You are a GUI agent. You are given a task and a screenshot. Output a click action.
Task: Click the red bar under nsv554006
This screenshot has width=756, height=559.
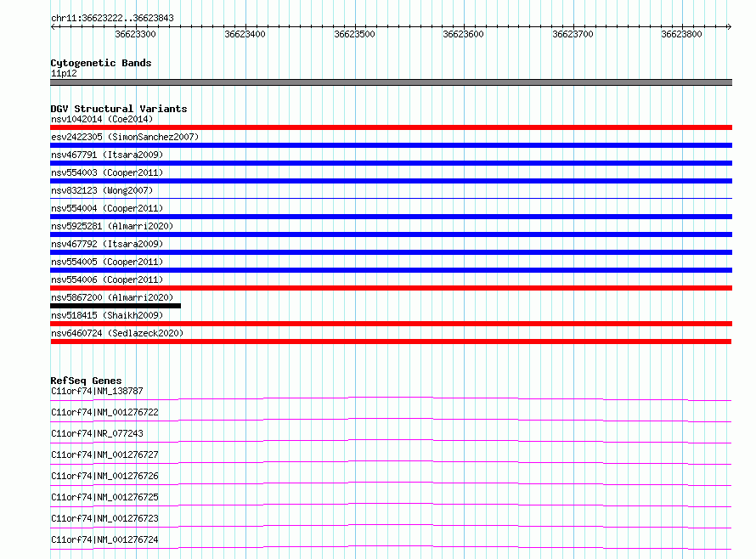(391, 288)
